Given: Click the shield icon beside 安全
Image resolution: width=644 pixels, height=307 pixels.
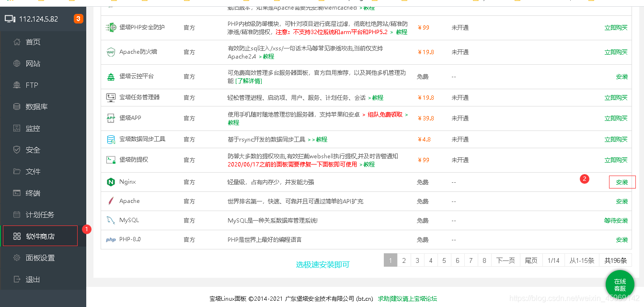Looking at the screenshot, I should [17, 150].
